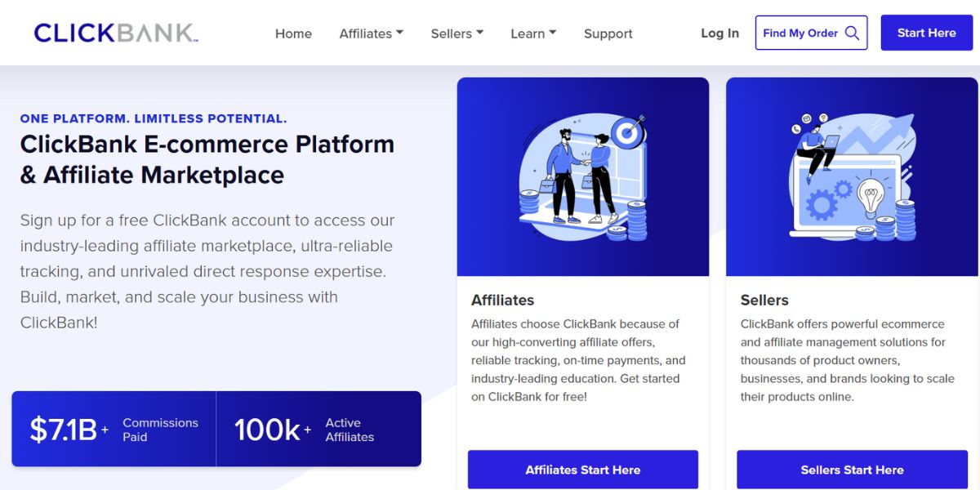
Task: Click the $7.1B+ Commissions Paid stat
Action: click(x=114, y=430)
